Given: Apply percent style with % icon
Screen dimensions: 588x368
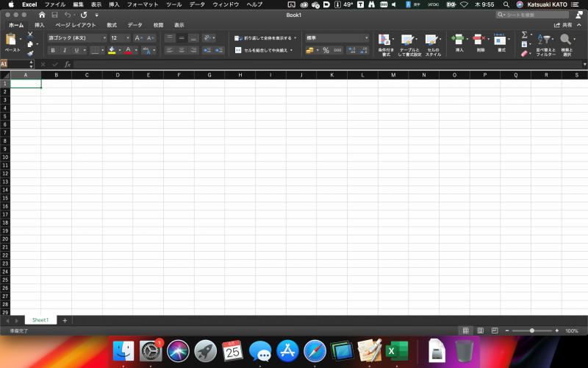Looking at the screenshot, I should point(326,50).
